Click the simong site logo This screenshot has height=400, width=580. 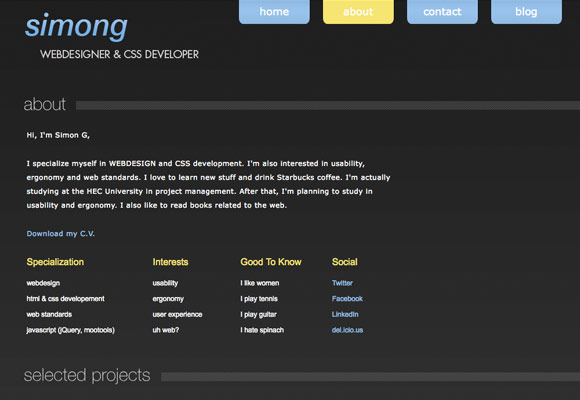point(76,26)
